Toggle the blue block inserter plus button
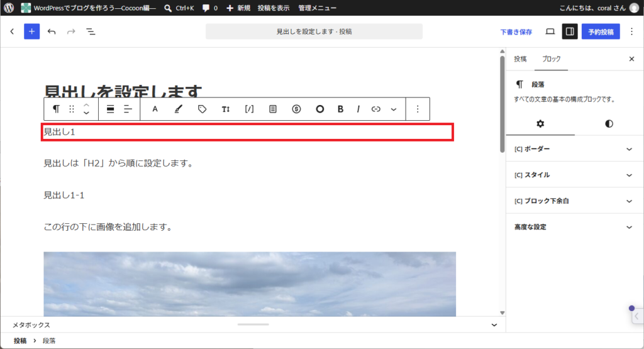 (31, 31)
